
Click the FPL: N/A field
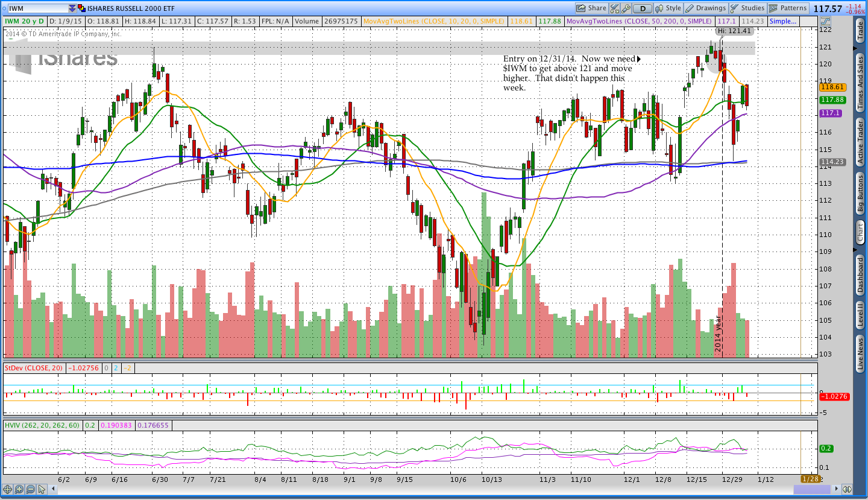pyautogui.click(x=276, y=21)
